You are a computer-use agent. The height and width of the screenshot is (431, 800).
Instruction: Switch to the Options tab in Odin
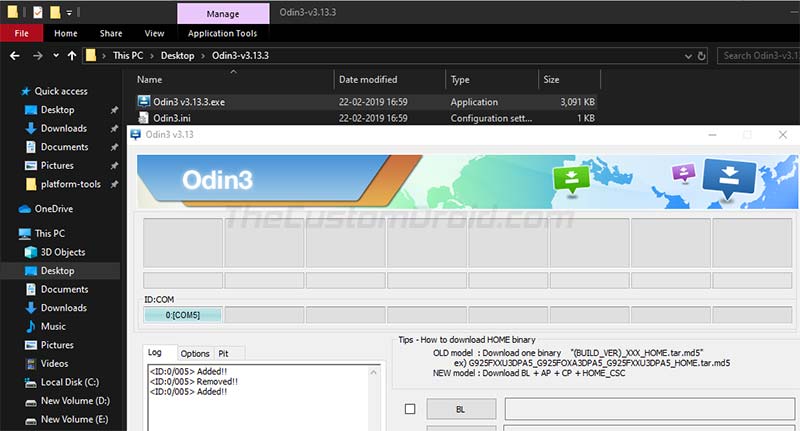194,353
